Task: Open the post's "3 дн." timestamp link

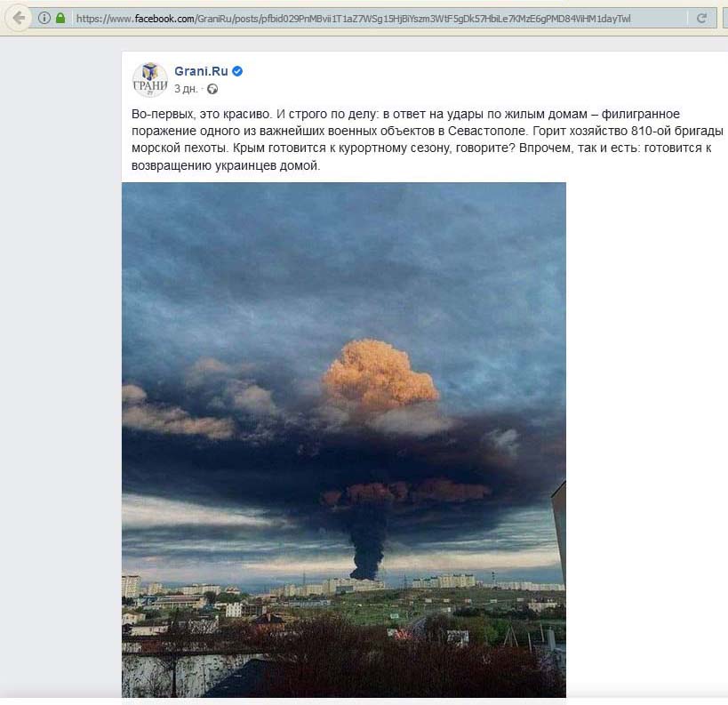Action: (186, 89)
